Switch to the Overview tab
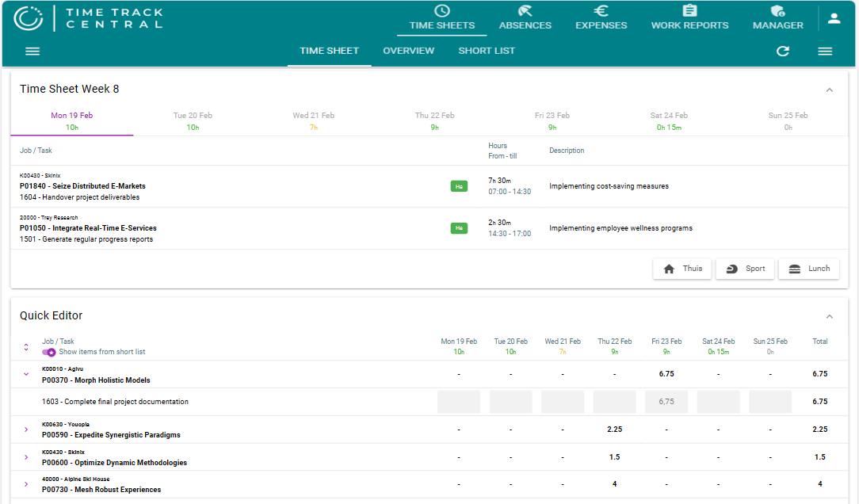Image resolution: width=859 pixels, height=504 pixels. (408, 51)
